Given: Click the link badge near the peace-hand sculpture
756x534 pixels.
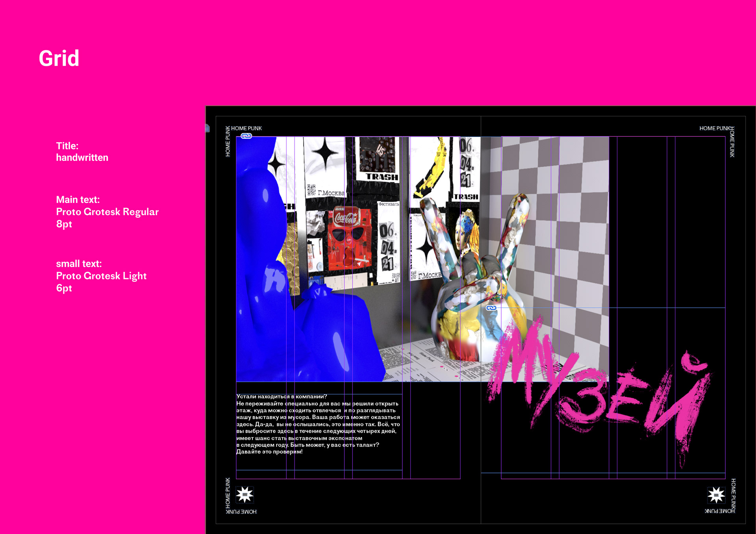Looking at the screenshot, I should pyautogui.click(x=491, y=308).
